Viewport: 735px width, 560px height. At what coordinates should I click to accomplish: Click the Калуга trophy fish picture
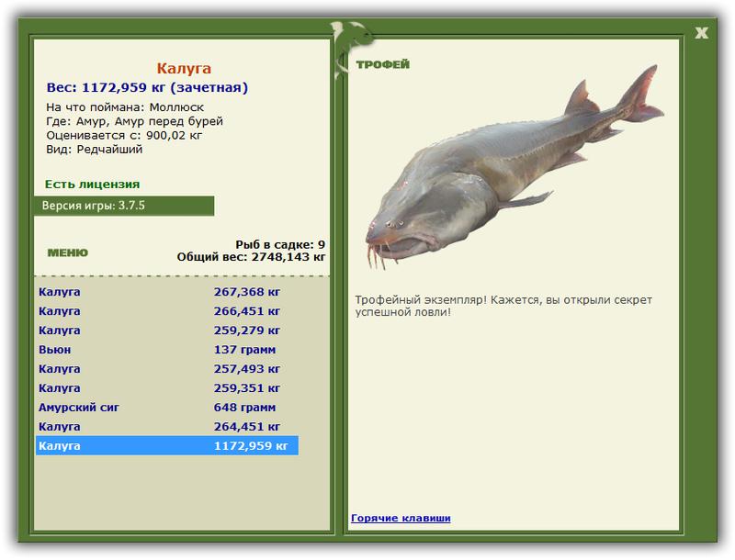click(x=514, y=168)
